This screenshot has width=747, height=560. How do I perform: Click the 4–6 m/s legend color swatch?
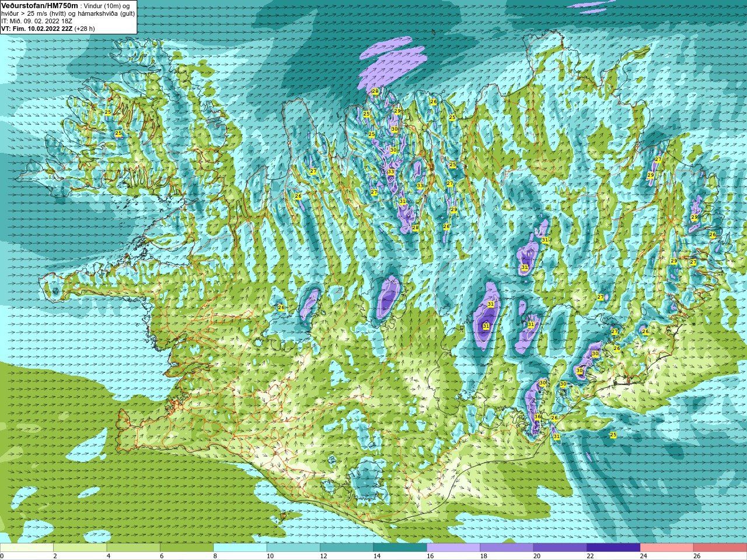[134, 548]
